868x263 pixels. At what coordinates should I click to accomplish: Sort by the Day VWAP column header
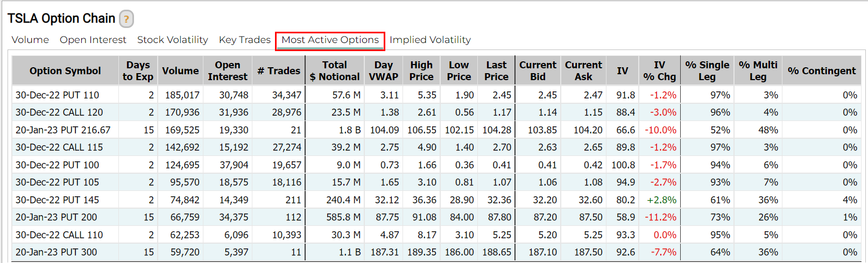click(x=383, y=71)
